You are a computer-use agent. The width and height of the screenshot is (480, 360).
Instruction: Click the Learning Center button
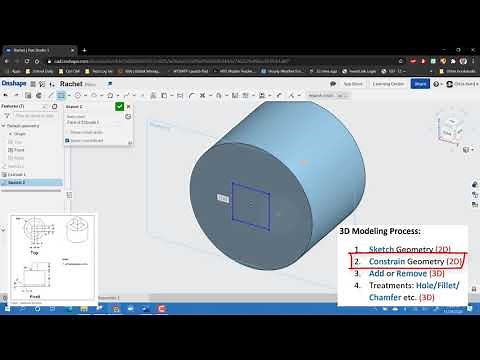click(388, 84)
